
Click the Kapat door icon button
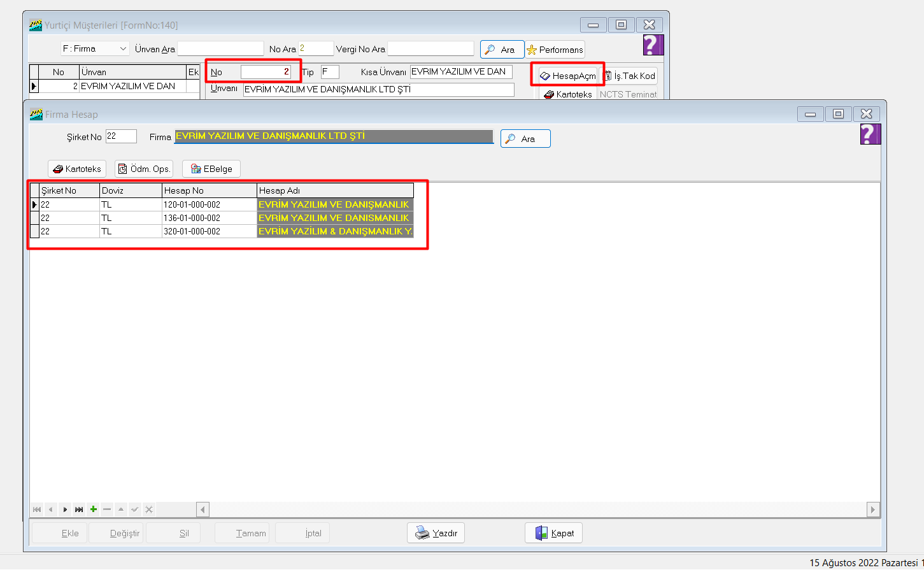554,533
